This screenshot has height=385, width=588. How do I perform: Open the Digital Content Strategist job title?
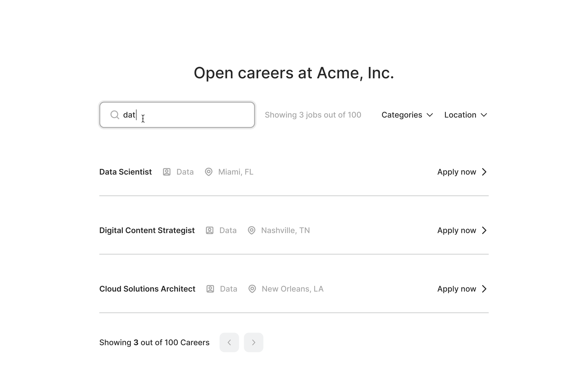147,230
